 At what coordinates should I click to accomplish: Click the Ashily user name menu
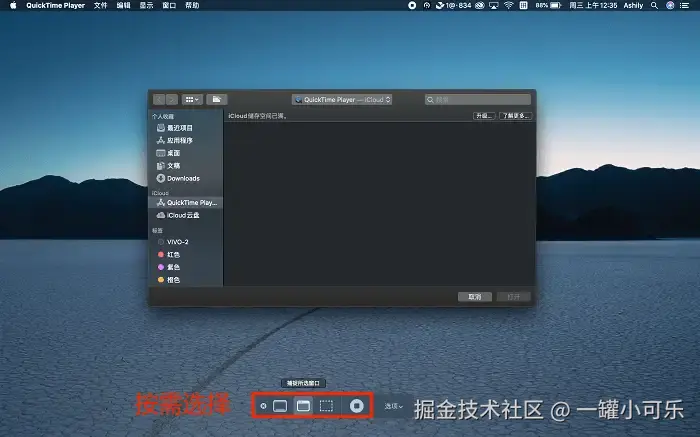633,5
